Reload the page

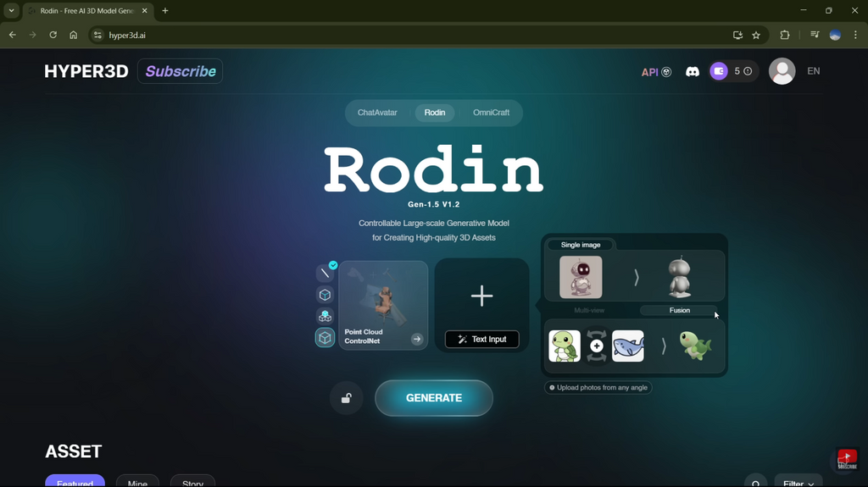coord(53,35)
